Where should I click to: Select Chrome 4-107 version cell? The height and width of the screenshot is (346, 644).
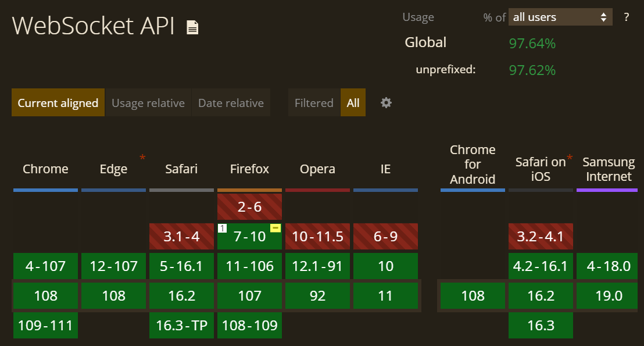pos(45,266)
